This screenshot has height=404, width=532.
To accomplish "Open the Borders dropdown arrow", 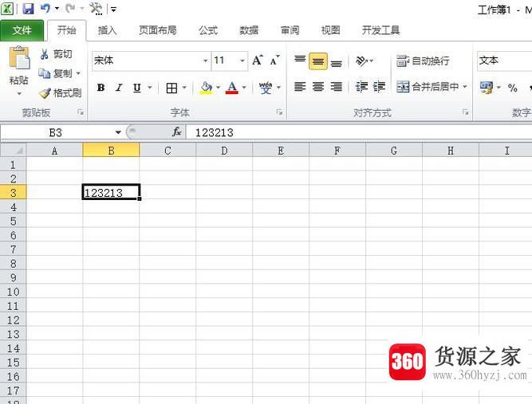I will (x=184, y=88).
